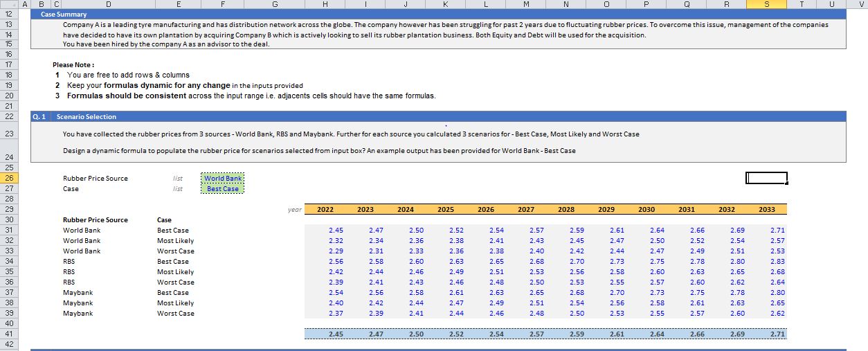Select column M header
This screenshot has width=868, height=351.
click(x=526, y=4)
